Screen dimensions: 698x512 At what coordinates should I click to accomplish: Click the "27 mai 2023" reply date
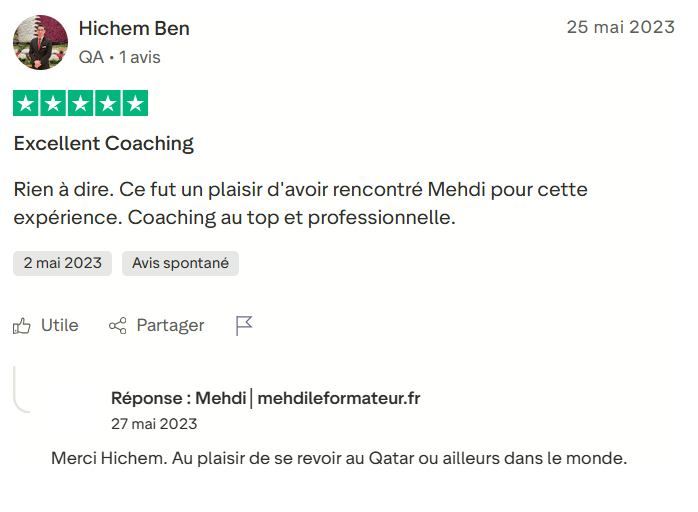pos(154,424)
